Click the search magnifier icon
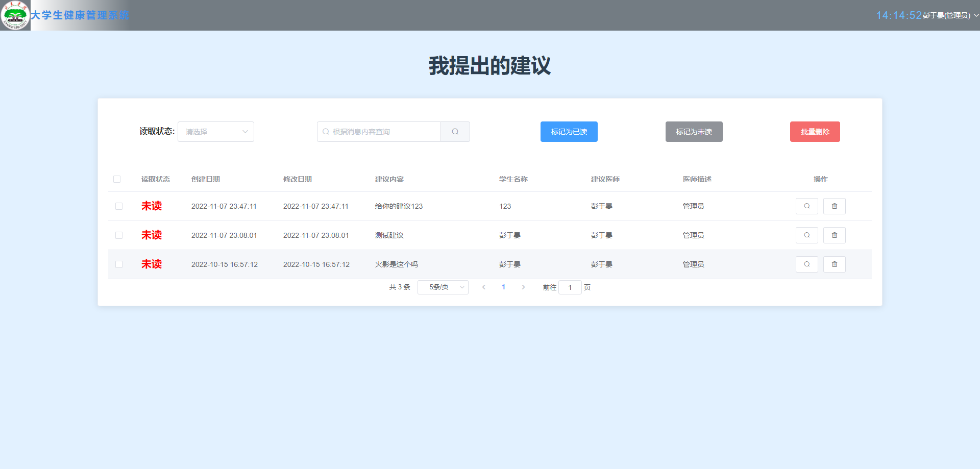This screenshot has width=980, height=469. [x=454, y=131]
